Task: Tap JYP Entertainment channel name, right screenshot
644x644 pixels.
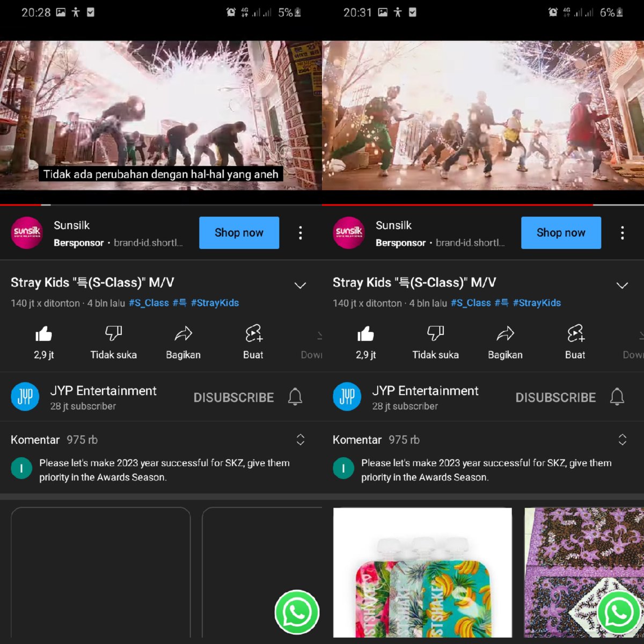Action: (x=426, y=391)
